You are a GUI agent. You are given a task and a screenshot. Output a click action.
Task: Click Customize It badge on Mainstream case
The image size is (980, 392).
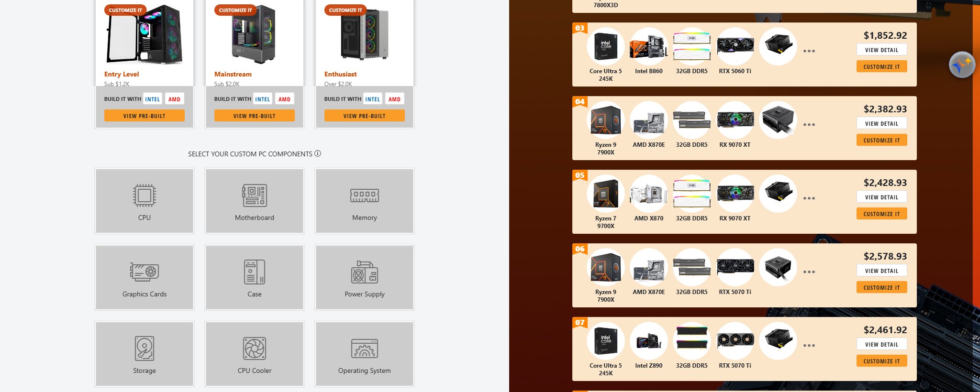click(235, 10)
